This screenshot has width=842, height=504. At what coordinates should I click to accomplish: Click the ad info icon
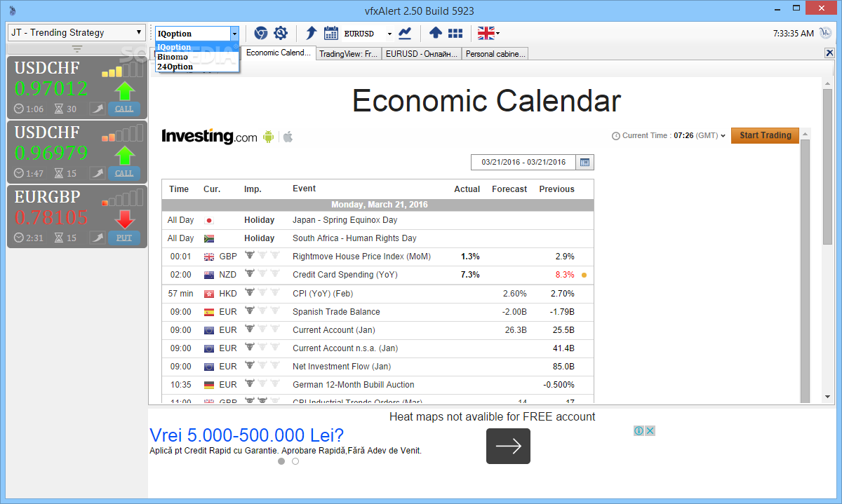tap(639, 430)
